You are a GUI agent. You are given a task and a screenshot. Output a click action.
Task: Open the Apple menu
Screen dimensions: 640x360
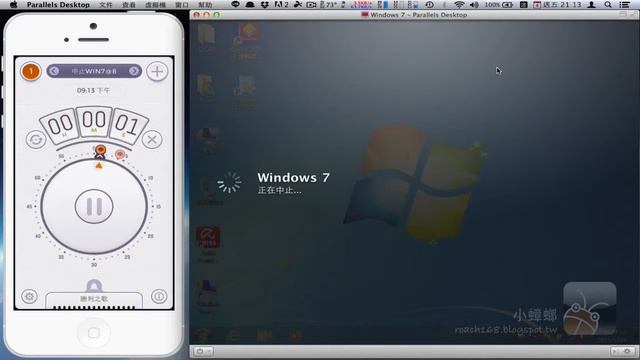(13, 5)
